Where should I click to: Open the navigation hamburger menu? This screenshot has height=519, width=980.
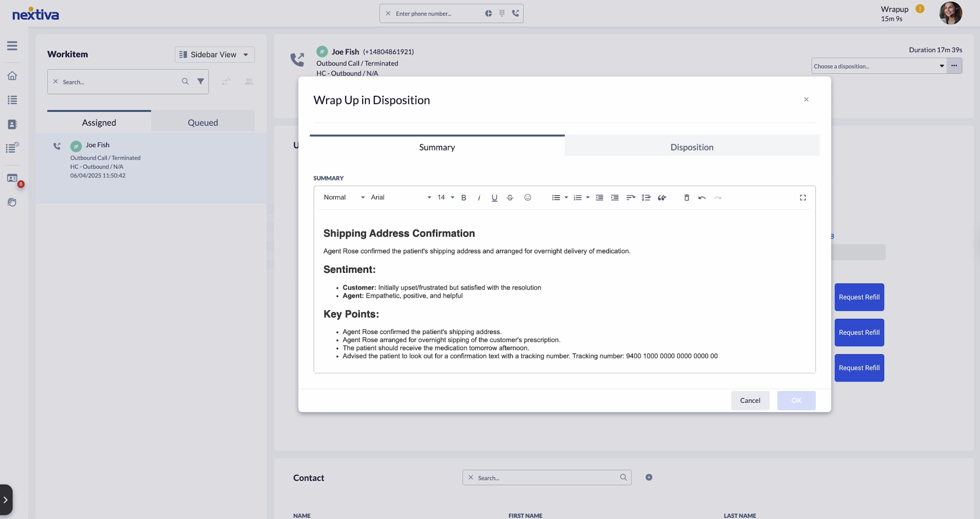[x=13, y=45]
